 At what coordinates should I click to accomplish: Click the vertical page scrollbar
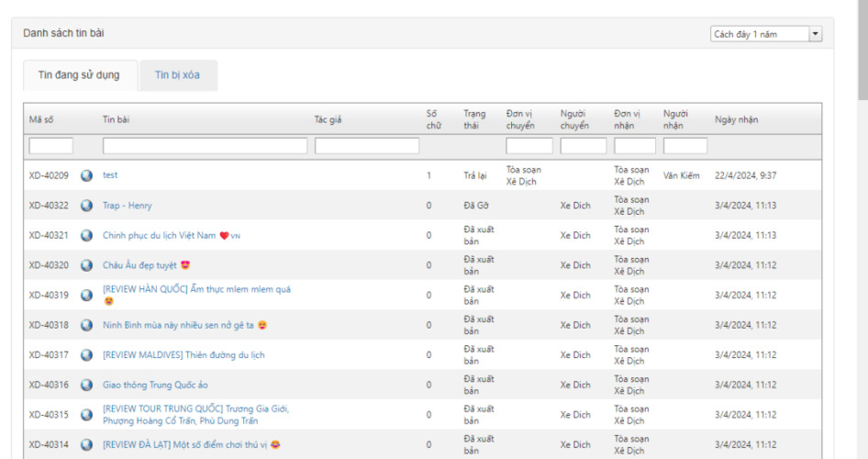click(862, 229)
